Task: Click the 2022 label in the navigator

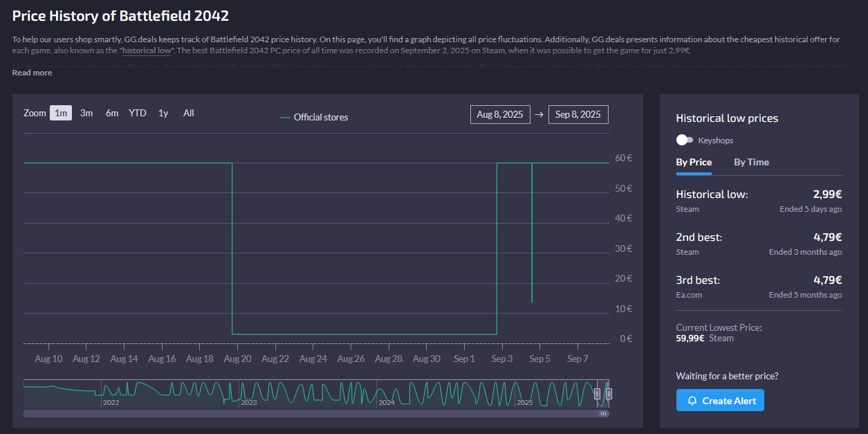Action: pos(111,402)
